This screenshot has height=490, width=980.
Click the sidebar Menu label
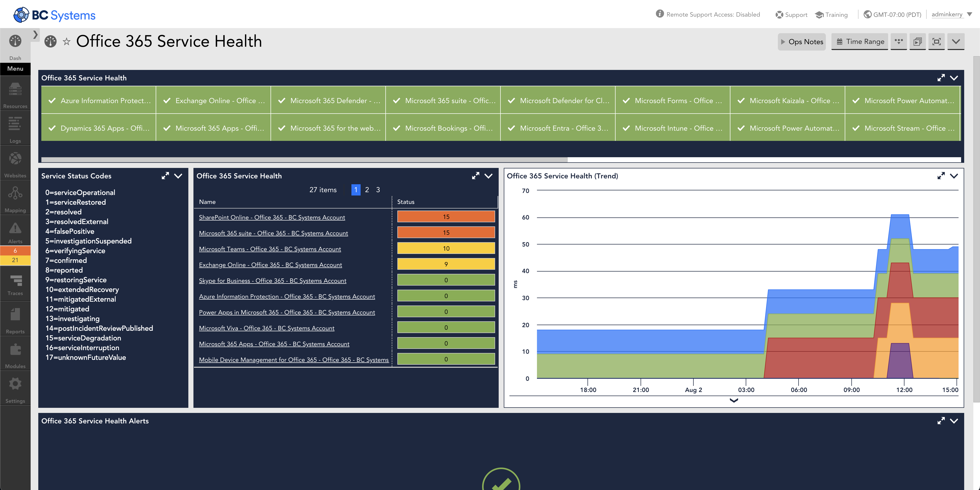coord(15,68)
